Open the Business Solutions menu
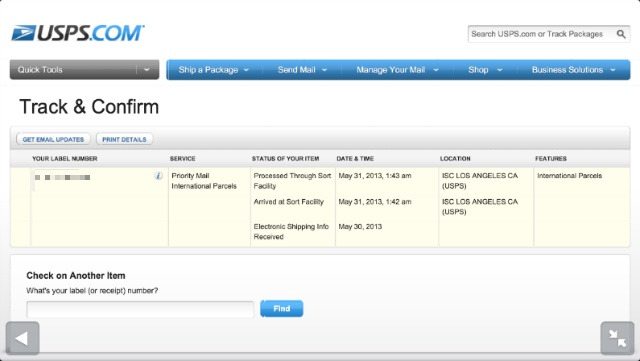The height and width of the screenshot is (361, 640). 573,70
